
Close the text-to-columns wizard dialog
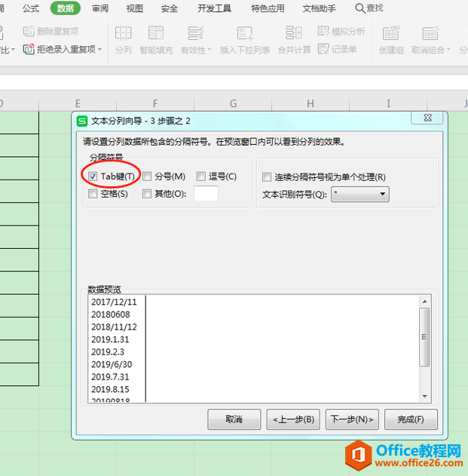coord(427,118)
